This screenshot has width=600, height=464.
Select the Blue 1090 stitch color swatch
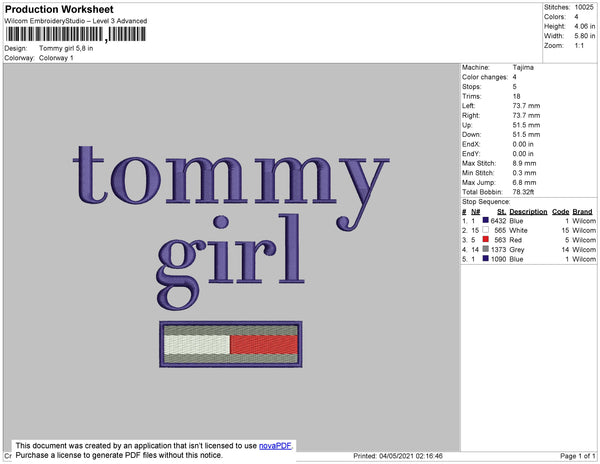click(x=486, y=259)
